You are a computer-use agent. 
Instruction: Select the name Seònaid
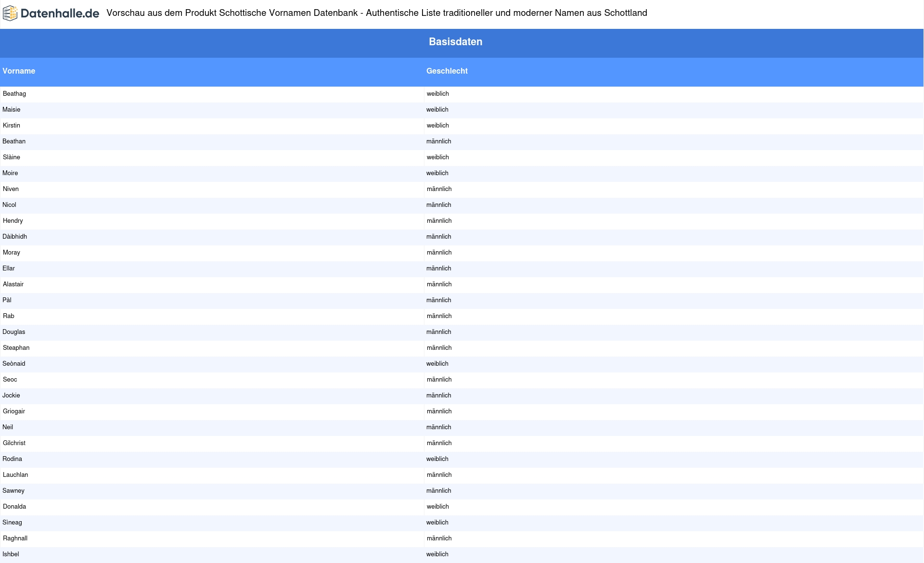pyautogui.click(x=13, y=364)
